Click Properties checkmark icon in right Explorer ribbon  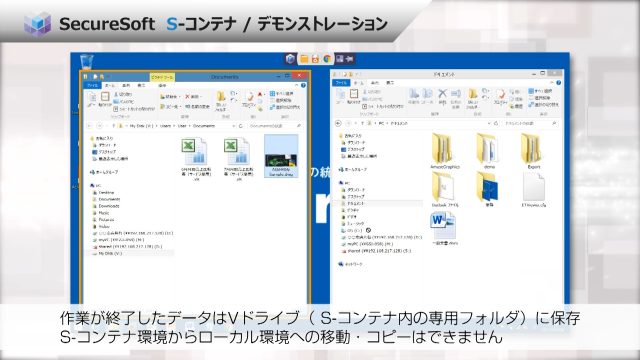[500, 95]
